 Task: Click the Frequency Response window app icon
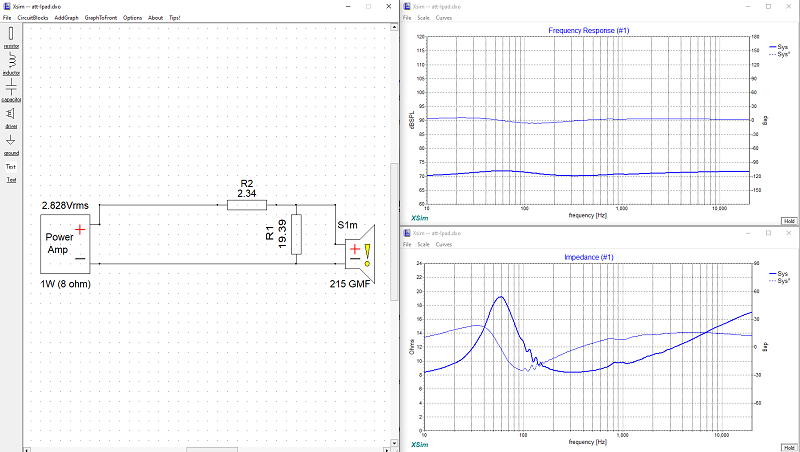[407, 6]
